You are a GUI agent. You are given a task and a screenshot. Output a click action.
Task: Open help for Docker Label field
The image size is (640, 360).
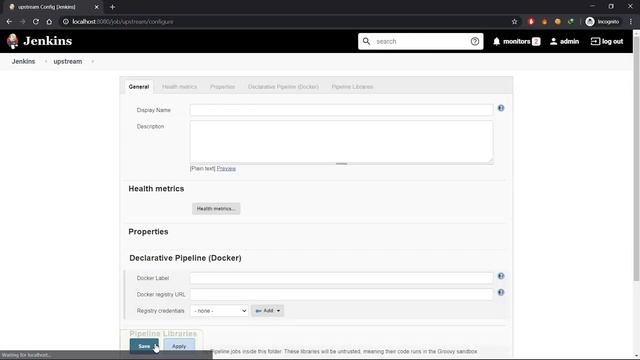point(501,276)
